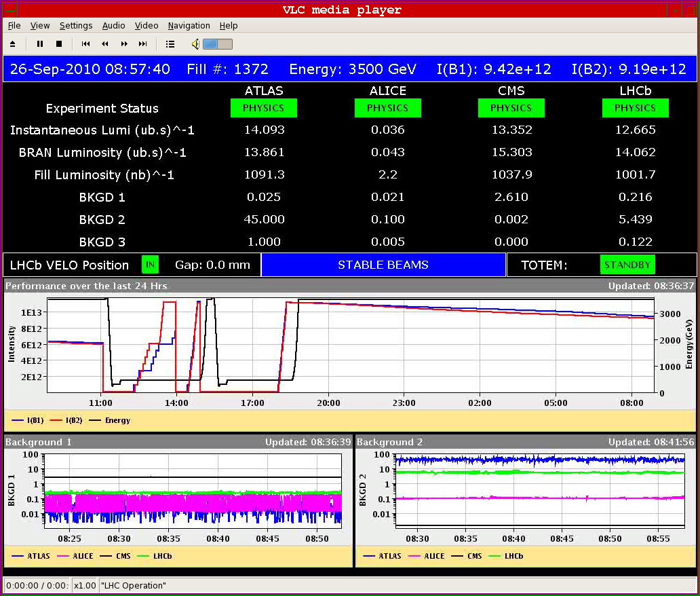Click the "Performance over the last 24 Hrs" title
The height and width of the screenshot is (596, 700).
coord(86,286)
